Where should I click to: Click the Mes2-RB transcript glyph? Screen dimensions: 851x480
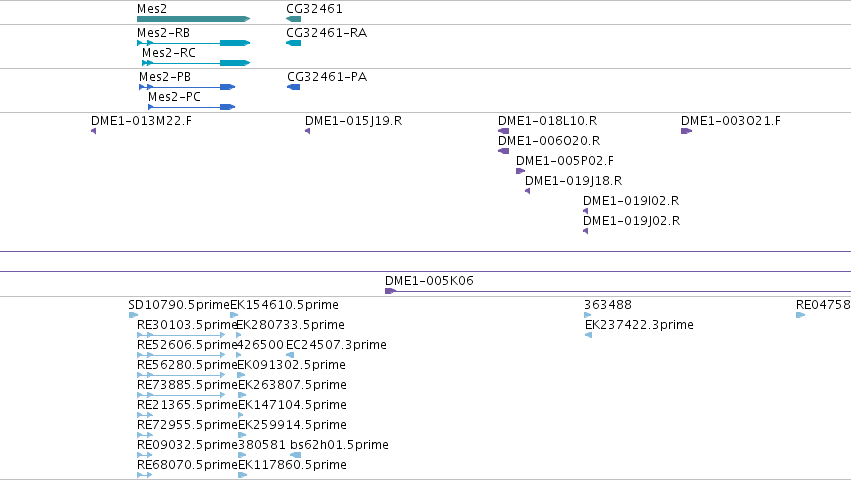tap(193, 43)
